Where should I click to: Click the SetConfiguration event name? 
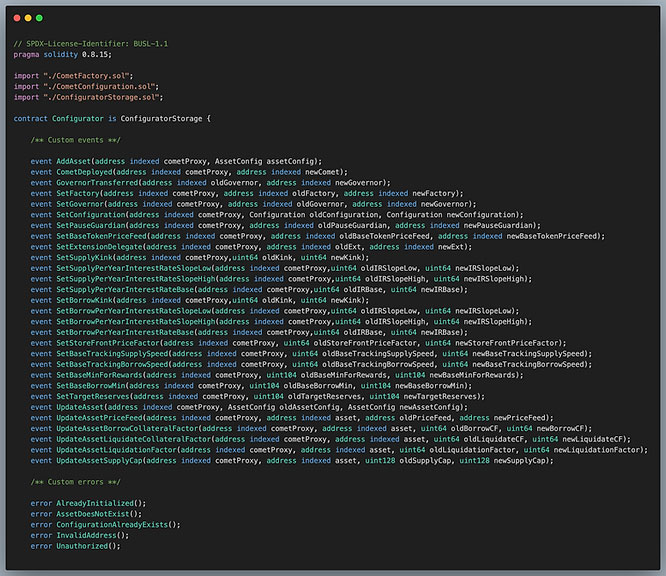[90, 215]
